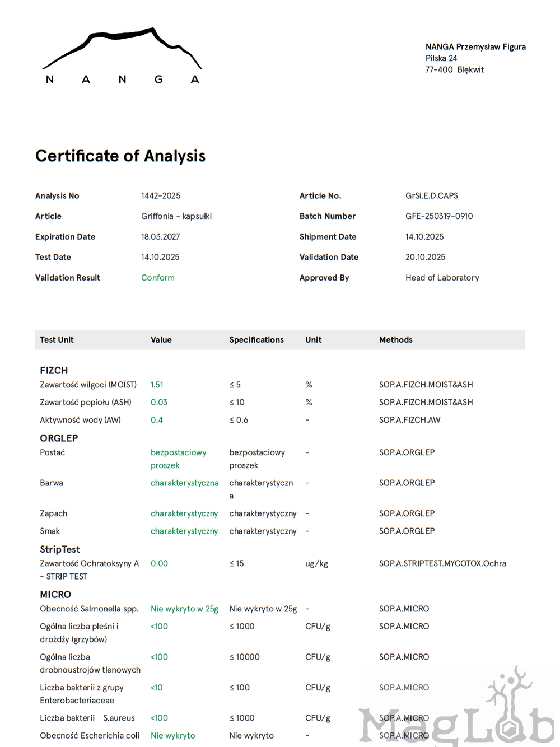This screenshot has width=560, height=747.
Task: Select the SOP.A.FIZCH.AW method text
Action: [x=409, y=420]
